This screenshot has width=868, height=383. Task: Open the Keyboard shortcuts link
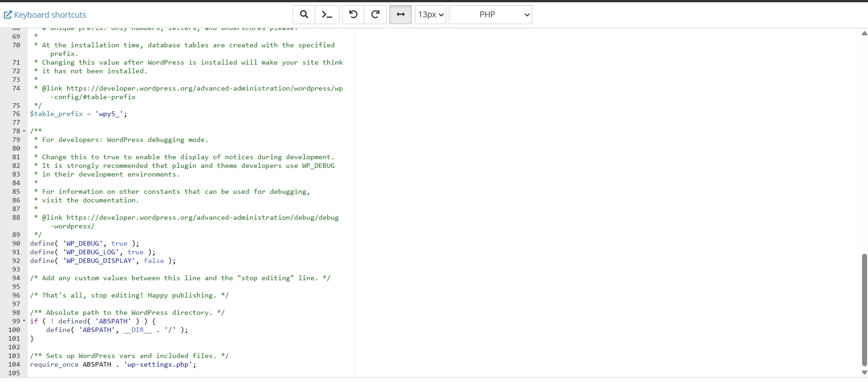tap(45, 15)
